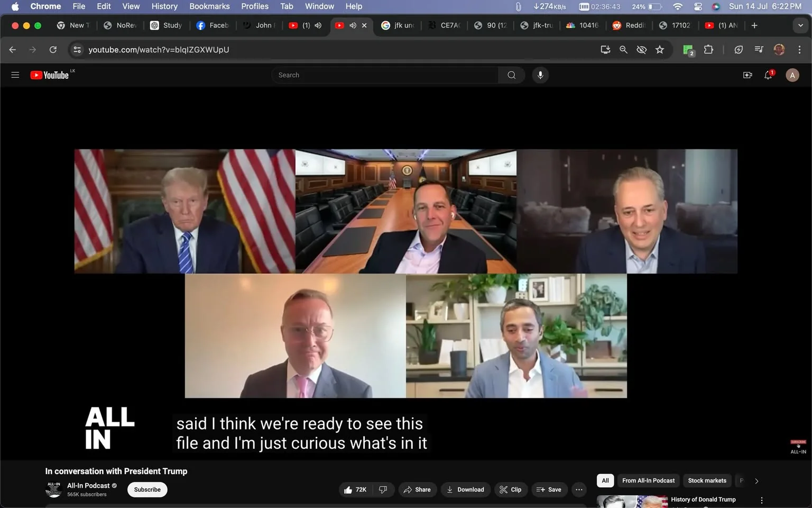Download the video
The width and height of the screenshot is (812, 508).
point(466,489)
